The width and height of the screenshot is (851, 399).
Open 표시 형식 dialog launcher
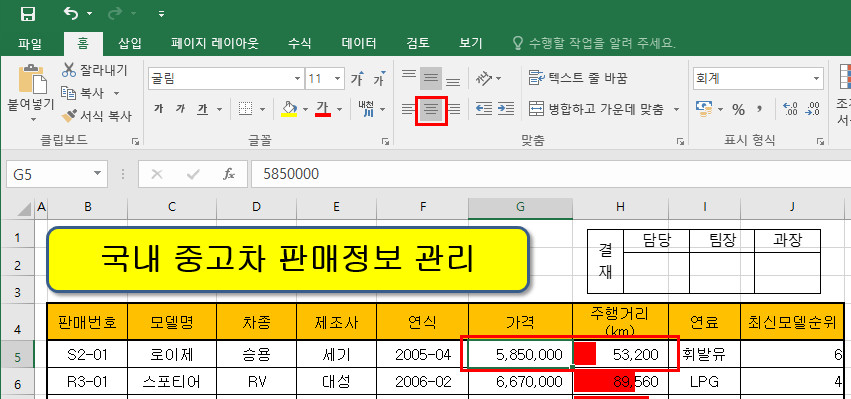point(820,141)
